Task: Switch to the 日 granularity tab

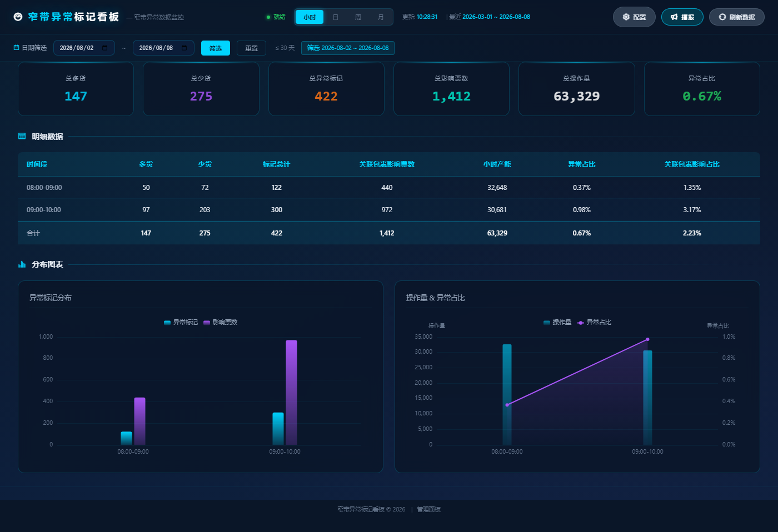Action: [336, 17]
